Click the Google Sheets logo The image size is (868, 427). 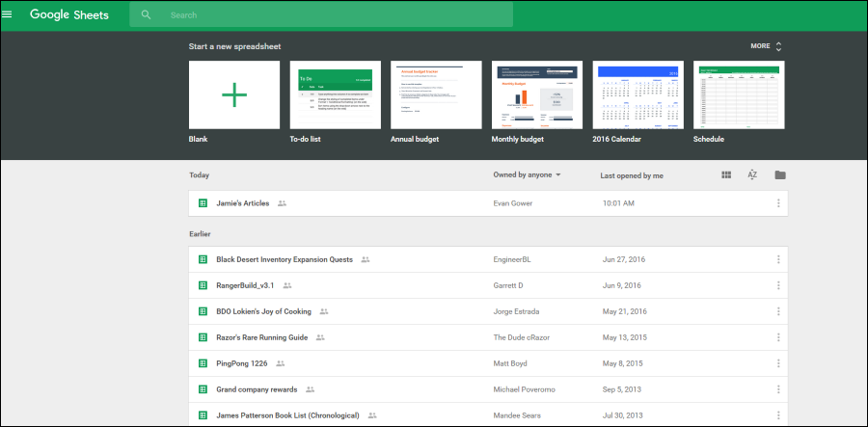(69, 14)
